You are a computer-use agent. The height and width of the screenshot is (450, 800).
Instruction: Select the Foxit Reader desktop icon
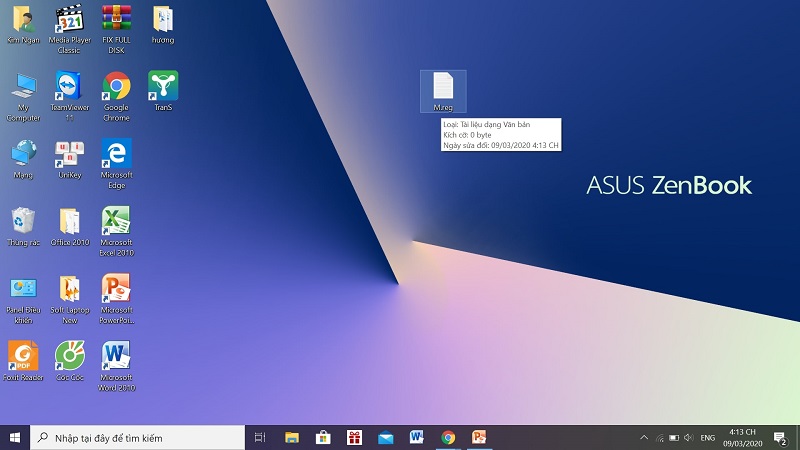pos(23,361)
